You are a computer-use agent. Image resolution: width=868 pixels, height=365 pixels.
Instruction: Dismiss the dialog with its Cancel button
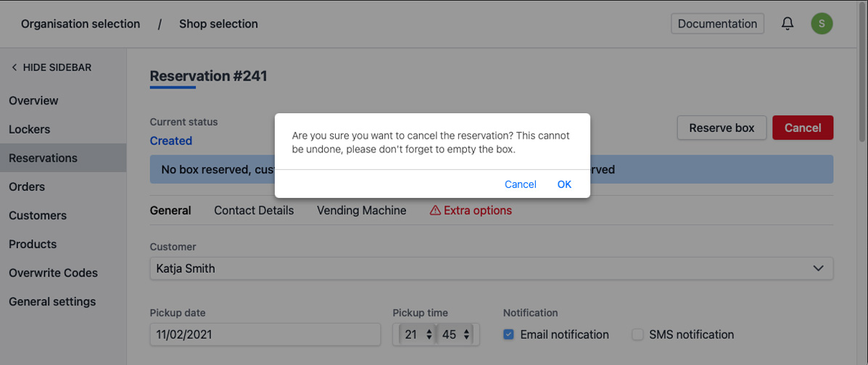[x=520, y=184]
